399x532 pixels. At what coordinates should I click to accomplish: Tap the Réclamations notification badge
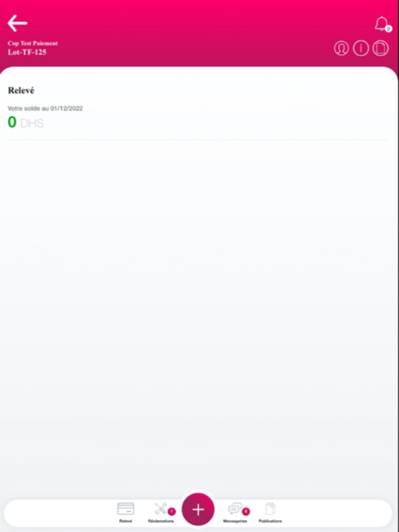(172, 511)
